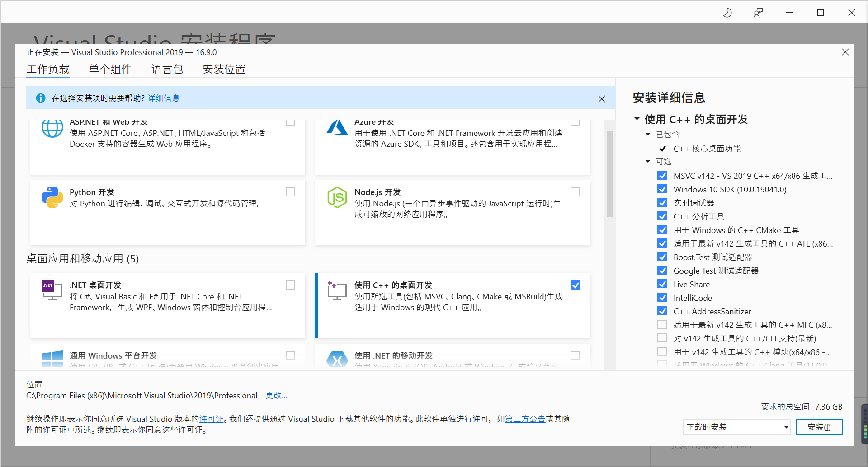868x467 pixels.
Task: Close the installation dialog with top-right X
Action: (x=845, y=52)
